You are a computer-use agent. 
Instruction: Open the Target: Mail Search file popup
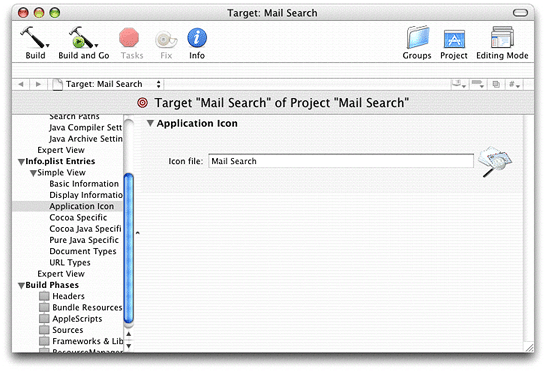tap(107, 84)
